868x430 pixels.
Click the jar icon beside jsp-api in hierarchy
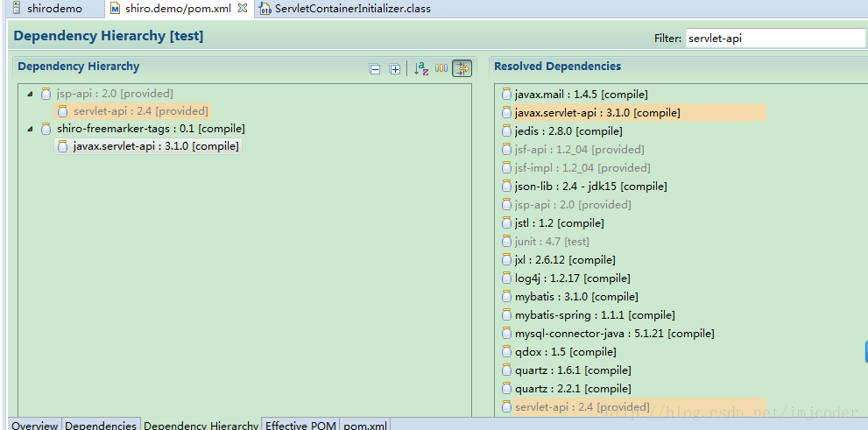click(x=46, y=94)
